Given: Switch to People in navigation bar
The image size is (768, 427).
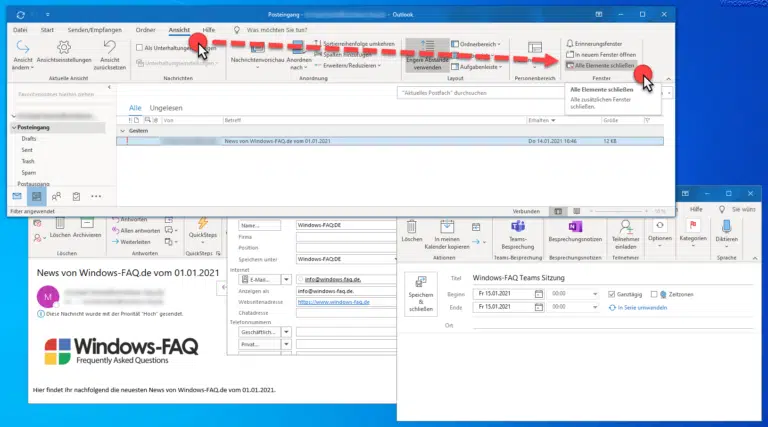Looking at the screenshot, I should click(56, 196).
